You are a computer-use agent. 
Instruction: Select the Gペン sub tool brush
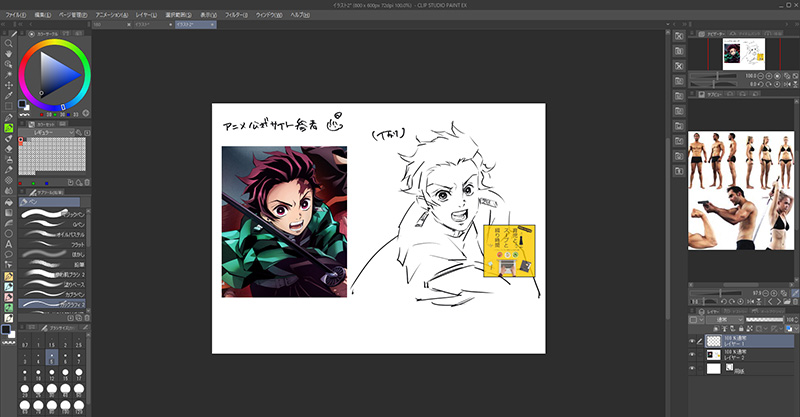[x=53, y=225]
